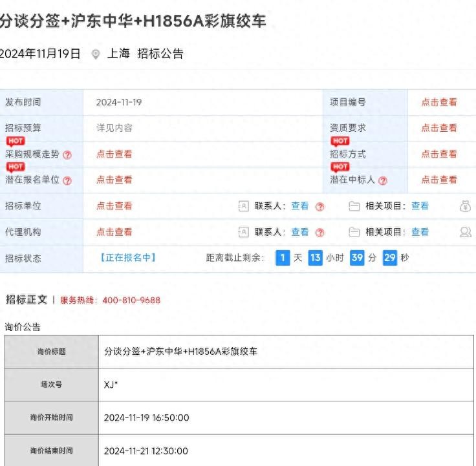476x466 pixels.
Task: Click the contact card icon in 招标单位 row
Action: click(x=244, y=206)
